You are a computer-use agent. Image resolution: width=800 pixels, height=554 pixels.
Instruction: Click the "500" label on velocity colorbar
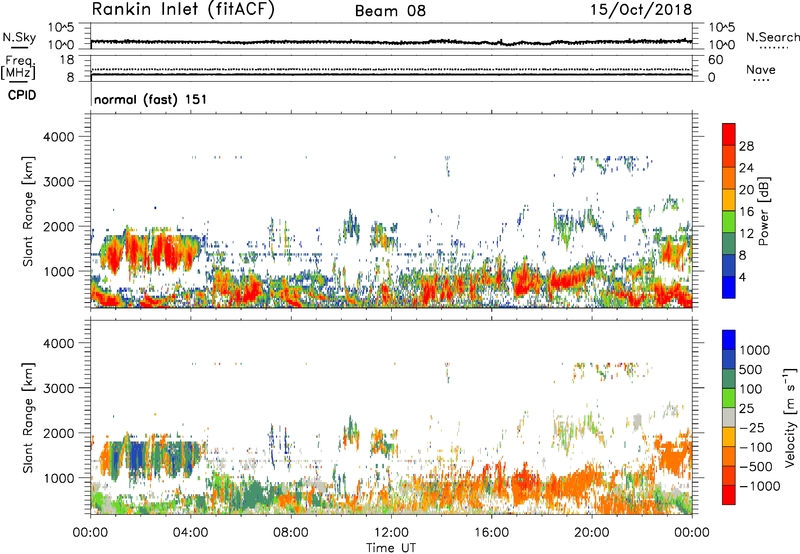pos(751,370)
